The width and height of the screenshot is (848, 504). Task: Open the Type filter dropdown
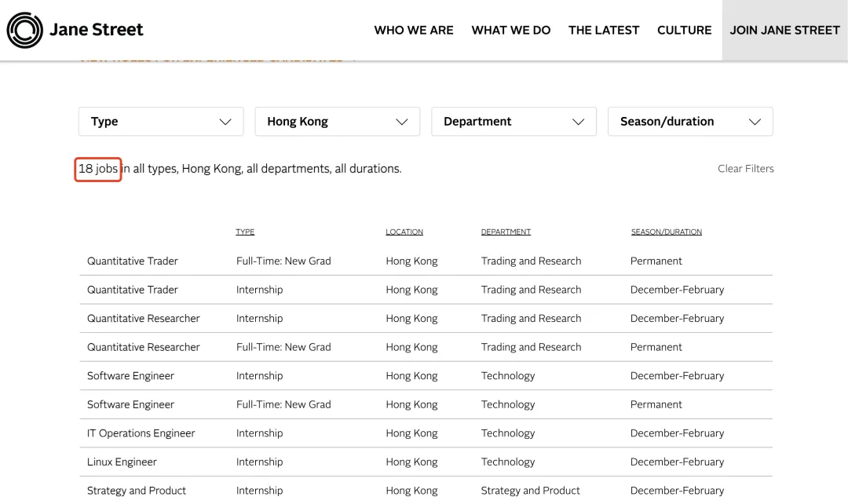click(x=161, y=122)
